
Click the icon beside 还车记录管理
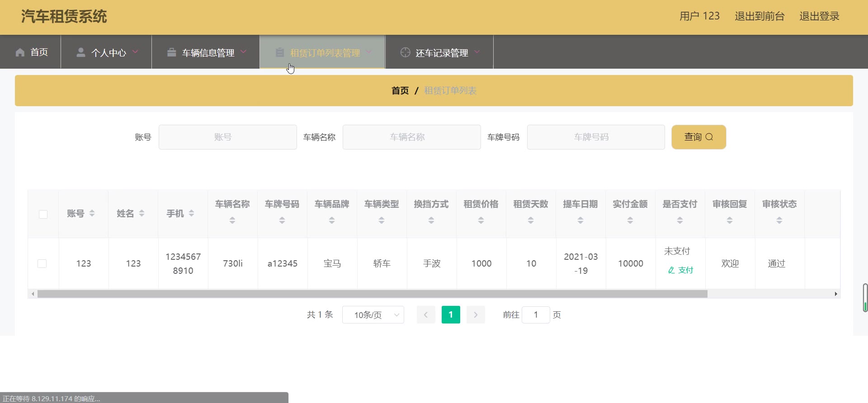pyautogui.click(x=405, y=52)
